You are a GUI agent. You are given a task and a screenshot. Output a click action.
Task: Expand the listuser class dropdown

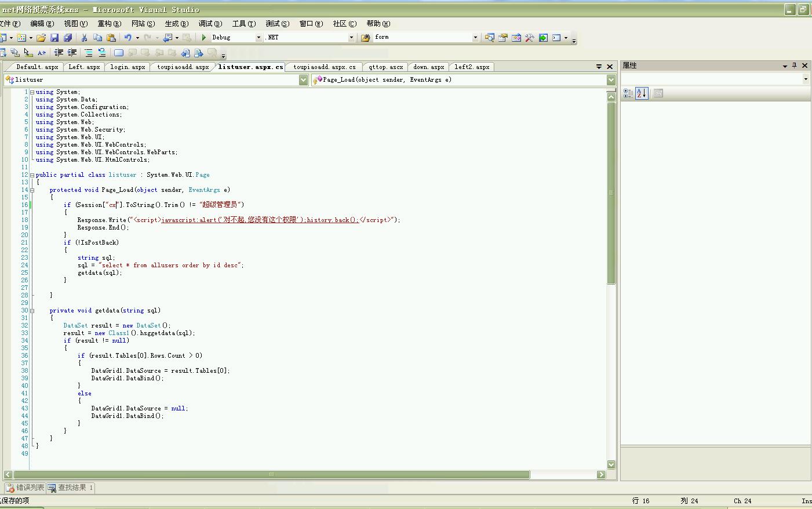[303, 80]
